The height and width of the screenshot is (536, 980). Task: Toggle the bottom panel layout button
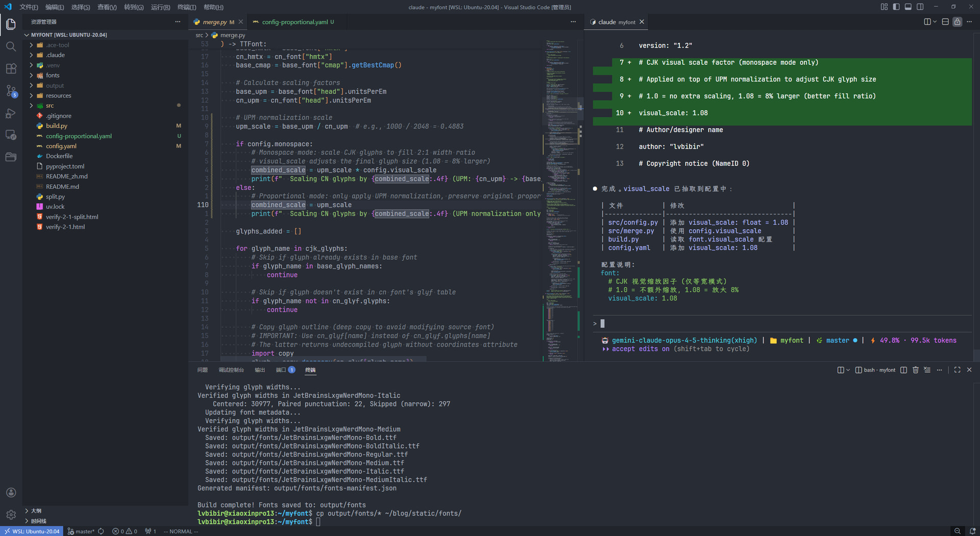908,7
